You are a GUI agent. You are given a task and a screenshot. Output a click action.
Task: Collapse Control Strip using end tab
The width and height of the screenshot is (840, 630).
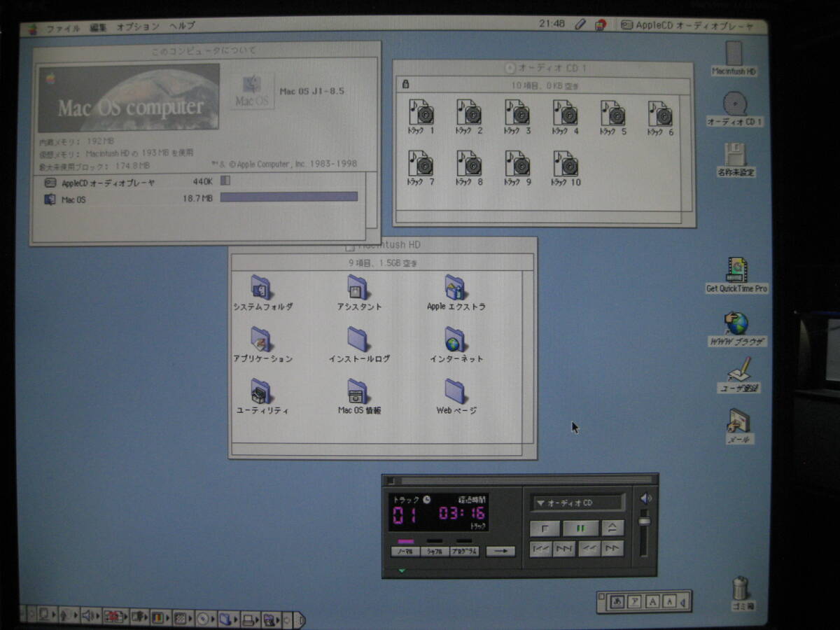[300, 619]
